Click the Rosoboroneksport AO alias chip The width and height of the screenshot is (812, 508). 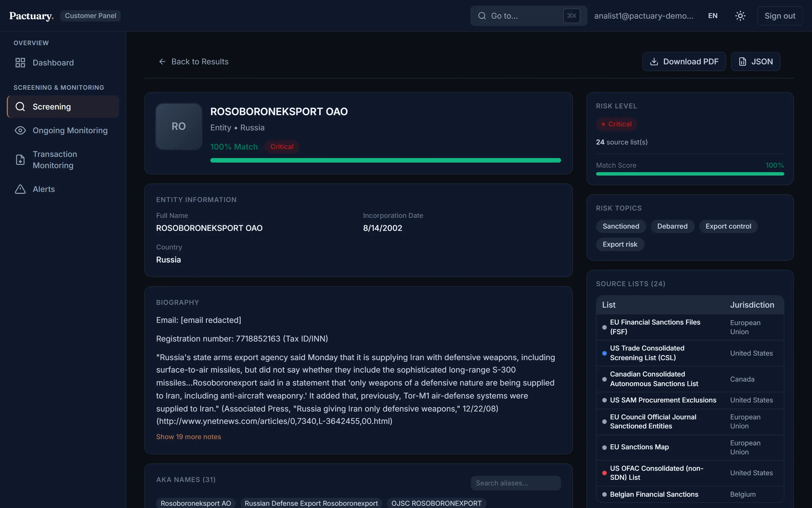point(196,503)
